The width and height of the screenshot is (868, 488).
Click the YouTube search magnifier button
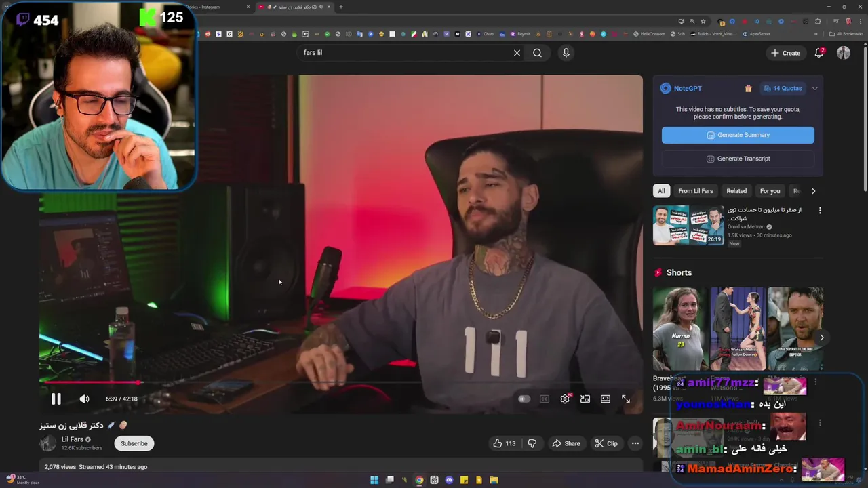[537, 53]
